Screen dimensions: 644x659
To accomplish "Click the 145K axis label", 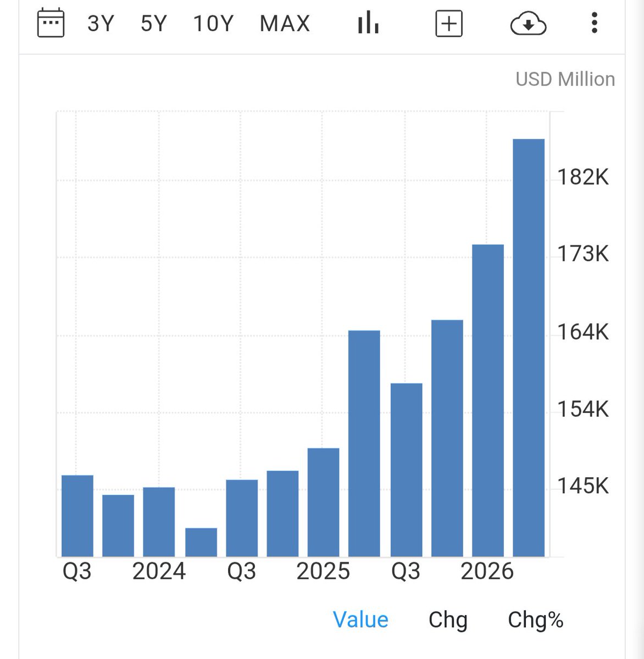I will [584, 486].
